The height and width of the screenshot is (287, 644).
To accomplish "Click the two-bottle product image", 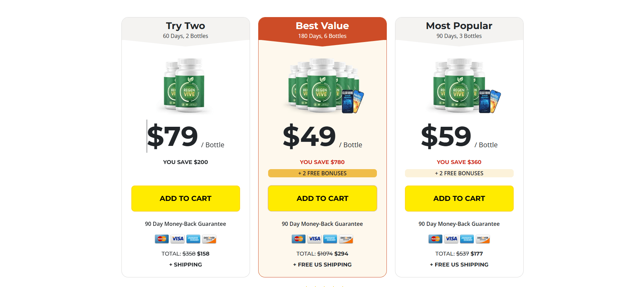I will 185,85.
